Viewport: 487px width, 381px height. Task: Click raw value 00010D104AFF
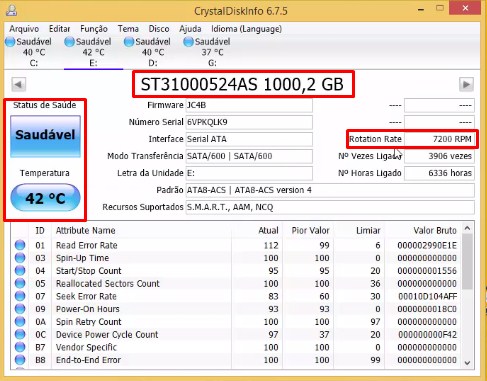[427, 296]
